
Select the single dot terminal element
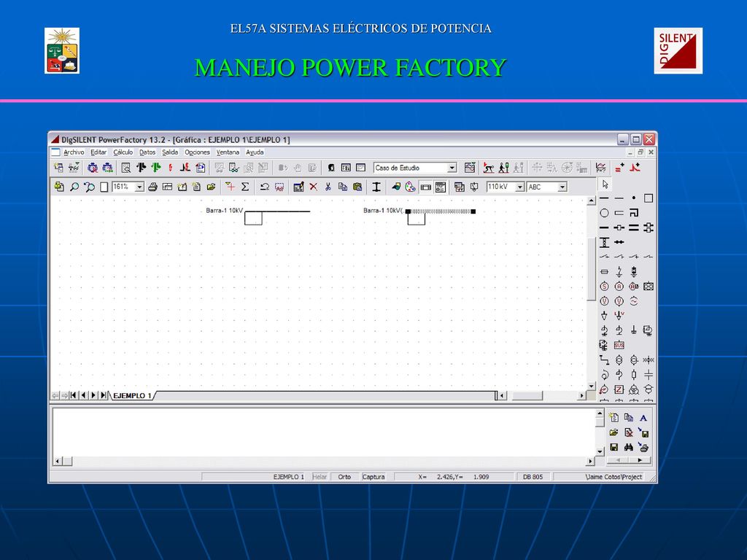click(x=634, y=198)
